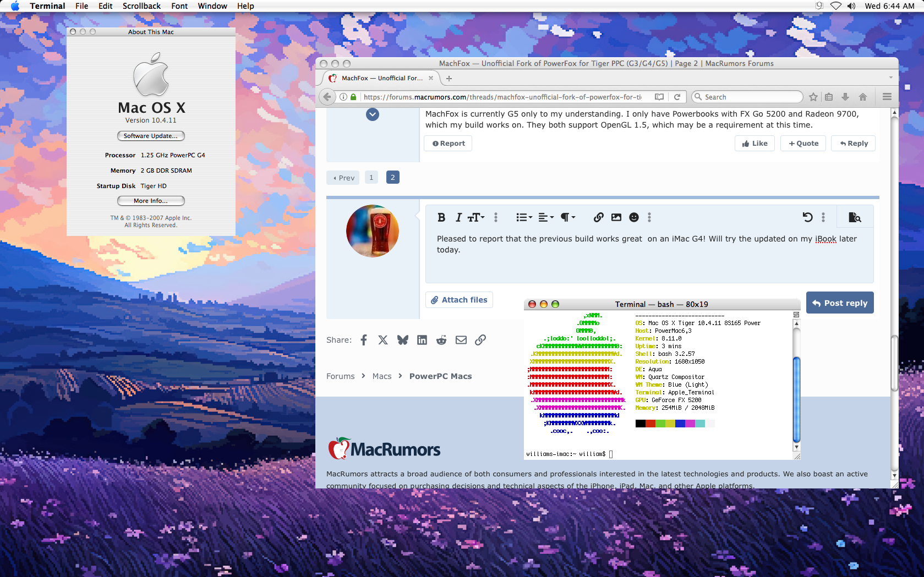Viewport: 924px width, 577px height.
Task: Click the Attach files button
Action: [459, 300]
